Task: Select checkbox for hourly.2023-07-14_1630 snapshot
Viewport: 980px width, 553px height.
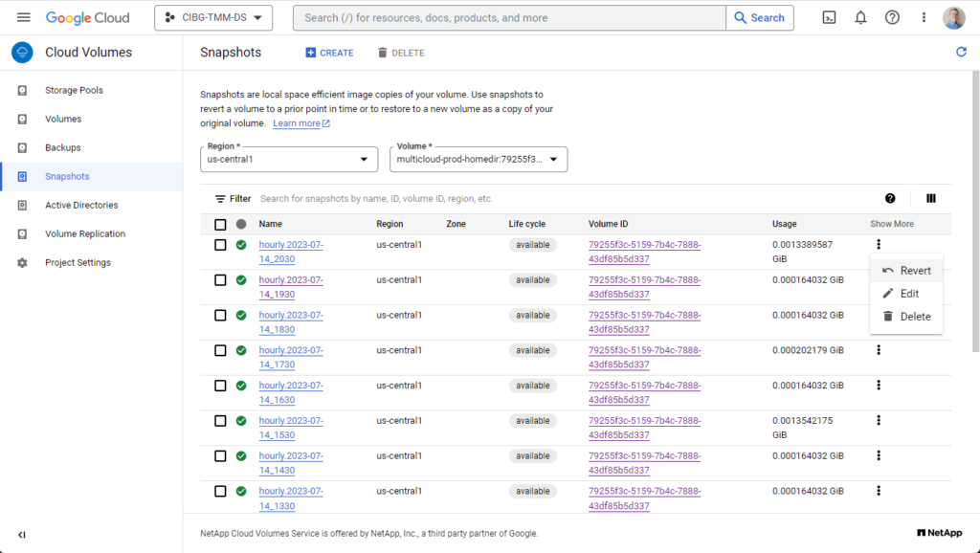Action: [x=220, y=386]
